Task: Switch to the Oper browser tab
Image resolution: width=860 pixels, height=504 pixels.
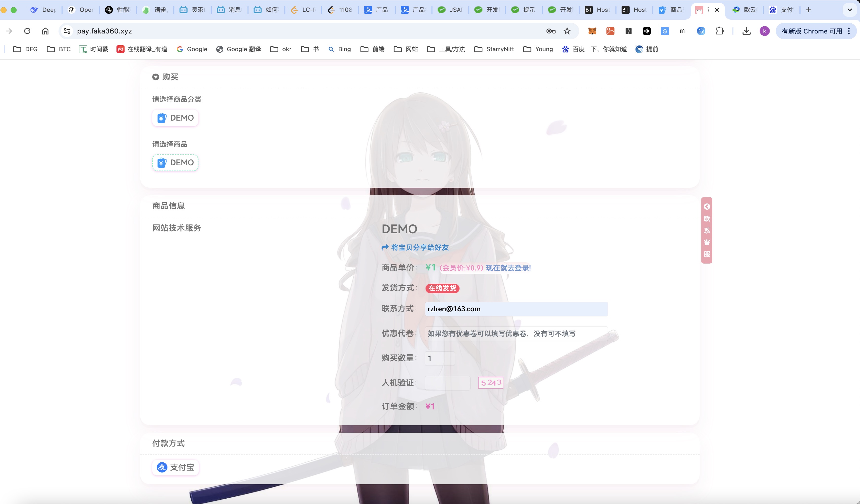Action: (x=81, y=10)
